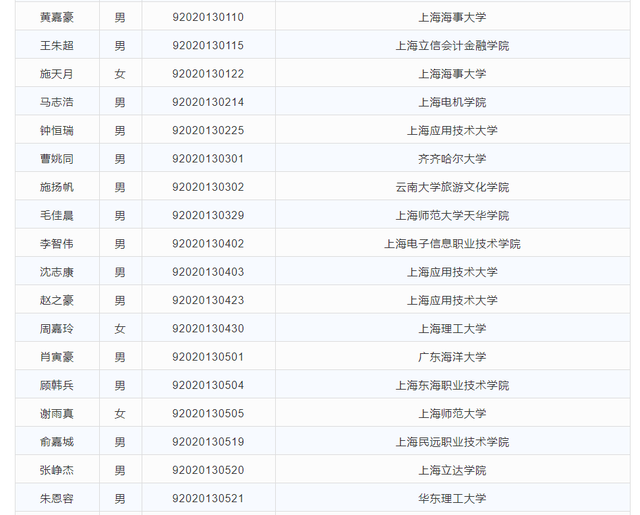This screenshot has height=515, width=640.
Task: Click ID number 92020130301
Action: pos(208,159)
